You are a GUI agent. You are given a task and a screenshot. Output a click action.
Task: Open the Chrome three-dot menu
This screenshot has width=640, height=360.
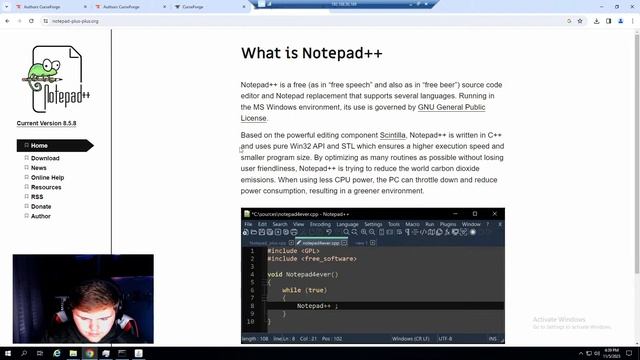coord(632,21)
